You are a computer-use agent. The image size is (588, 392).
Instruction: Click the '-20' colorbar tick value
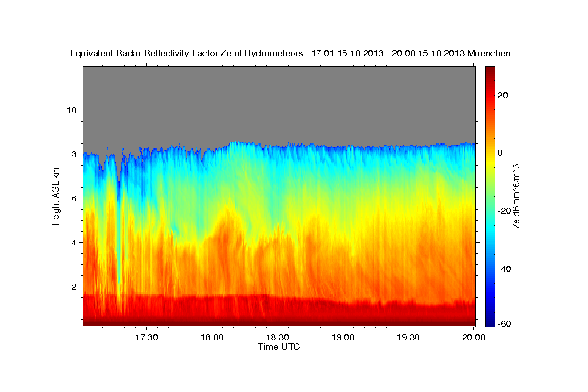point(504,211)
